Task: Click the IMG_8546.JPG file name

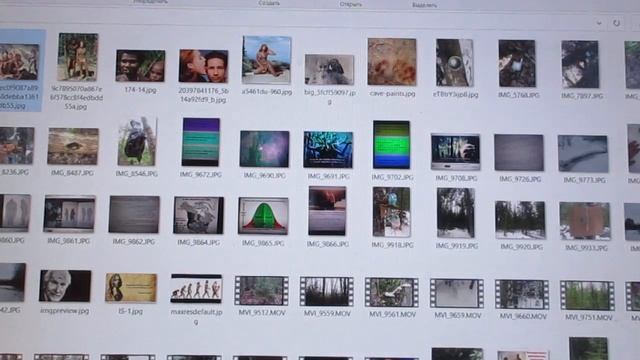Action: click(136, 174)
